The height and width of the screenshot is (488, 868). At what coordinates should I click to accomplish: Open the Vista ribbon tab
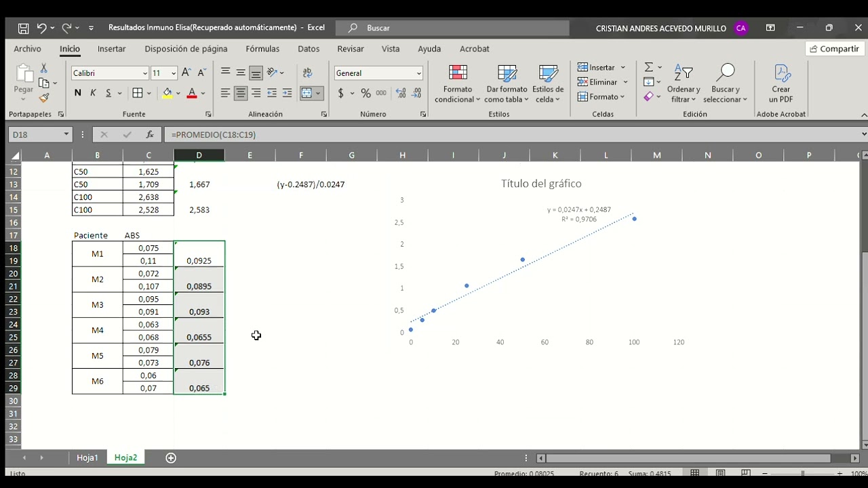pyautogui.click(x=391, y=49)
